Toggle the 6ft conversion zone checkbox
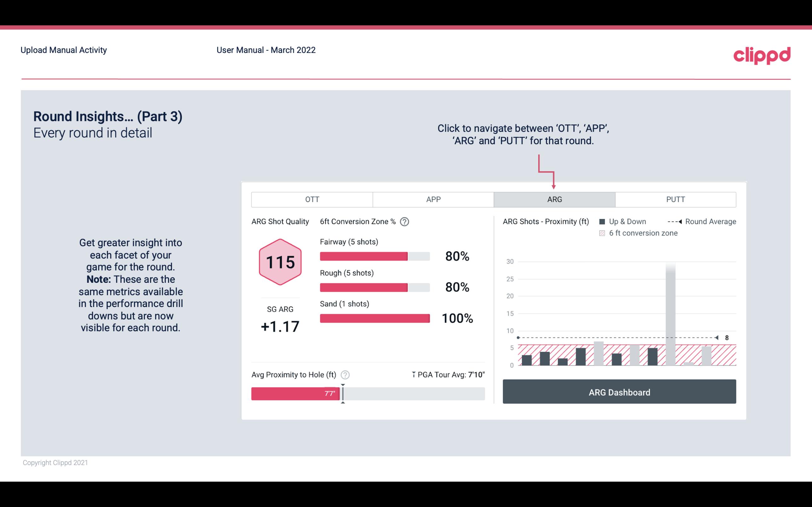The width and height of the screenshot is (812, 507). 603,232
